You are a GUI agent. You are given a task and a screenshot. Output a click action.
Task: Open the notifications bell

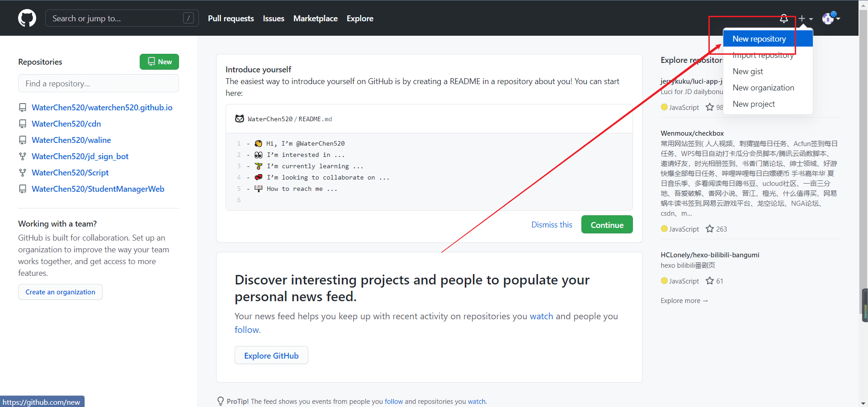(x=784, y=19)
